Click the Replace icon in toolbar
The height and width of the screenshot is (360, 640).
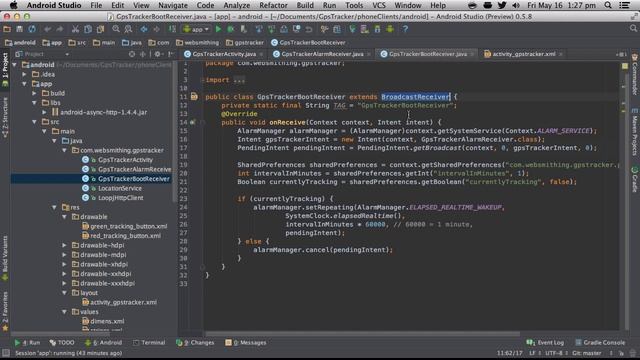(x=128, y=29)
